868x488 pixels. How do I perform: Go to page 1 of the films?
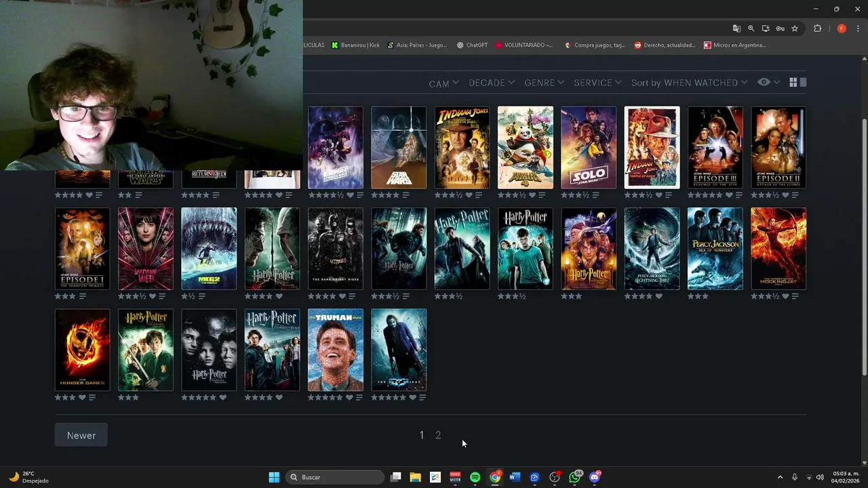pos(422,435)
